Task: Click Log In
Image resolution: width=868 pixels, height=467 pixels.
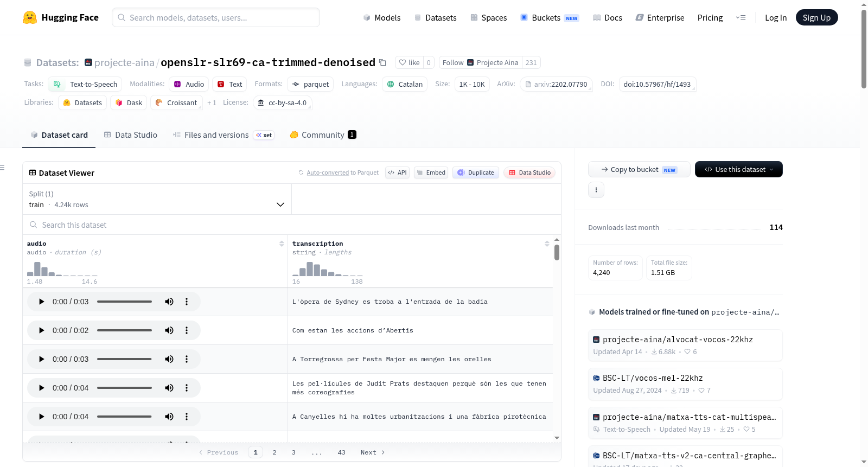Action: [776, 17]
